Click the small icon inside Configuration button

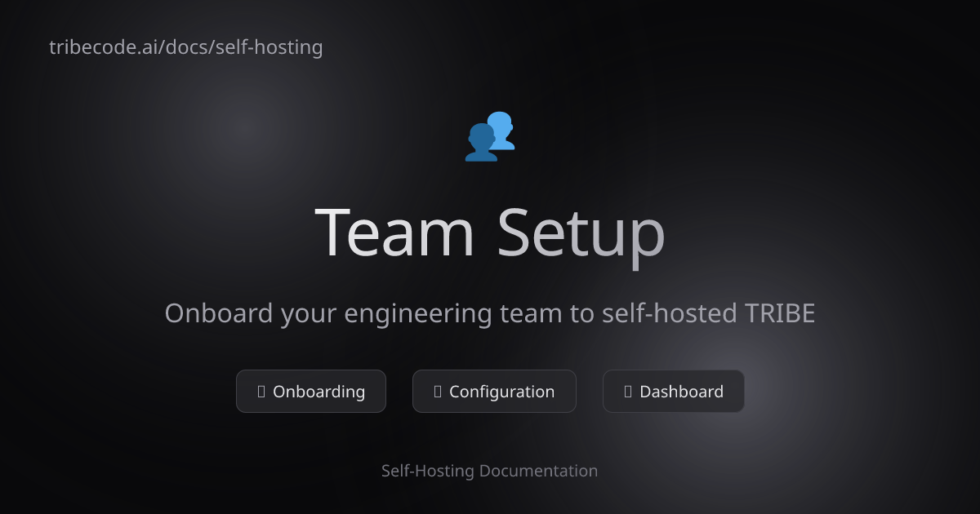pyautogui.click(x=438, y=392)
